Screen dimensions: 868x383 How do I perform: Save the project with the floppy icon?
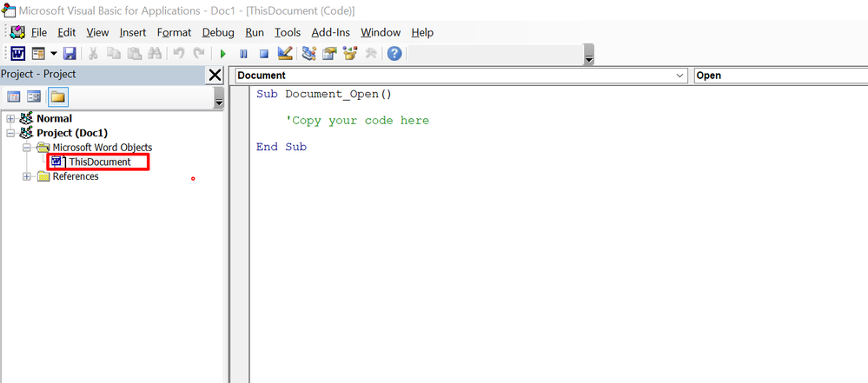70,54
